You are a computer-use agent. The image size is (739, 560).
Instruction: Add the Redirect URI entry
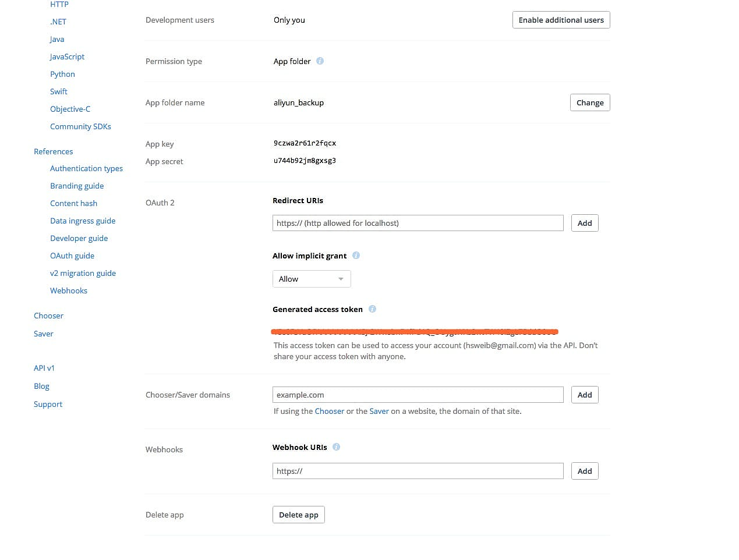click(584, 223)
